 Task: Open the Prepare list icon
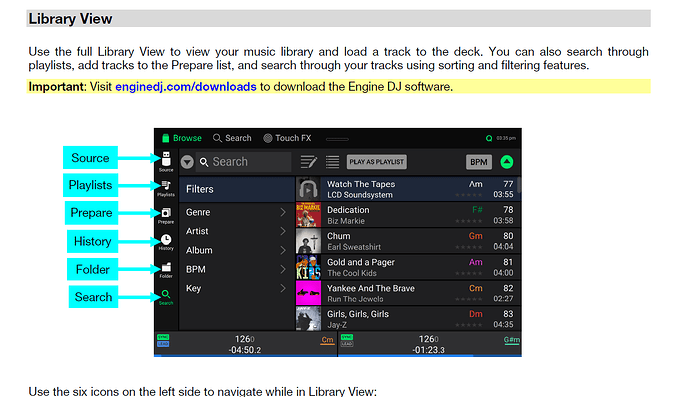click(166, 215)
